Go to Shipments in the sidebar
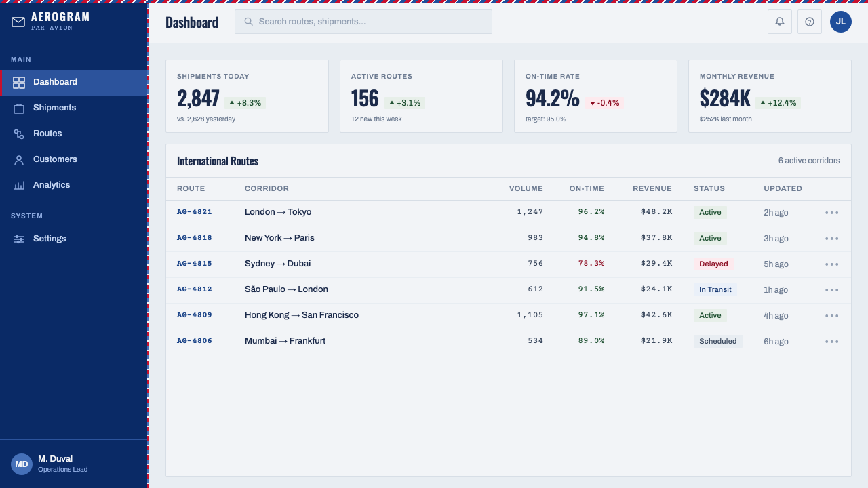The image size is (868, 488). (74, 108)
